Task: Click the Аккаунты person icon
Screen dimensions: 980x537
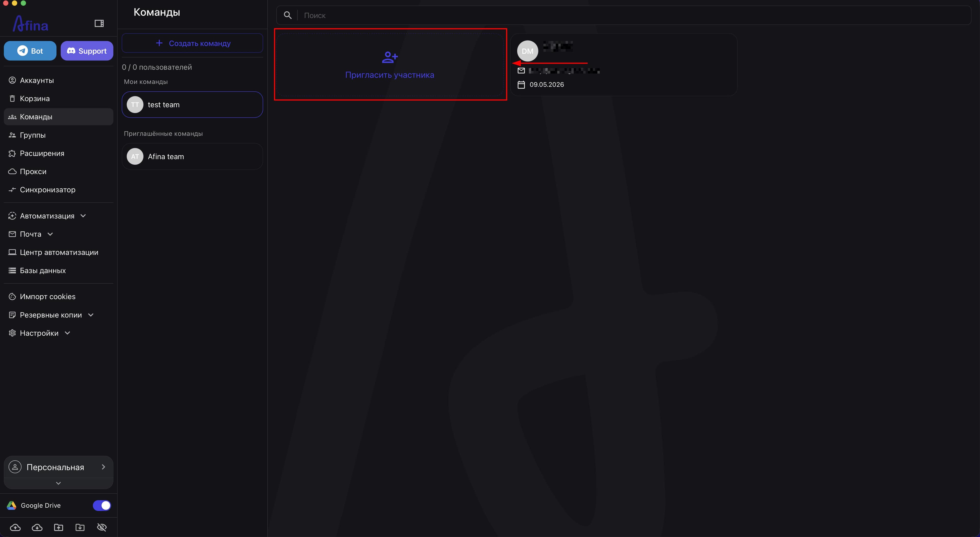Action: point(12,80)
